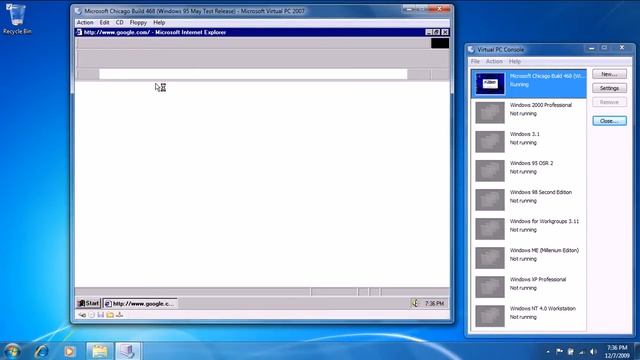
Task: Minimize the guest Internet Explorer window
Action: 429,32
